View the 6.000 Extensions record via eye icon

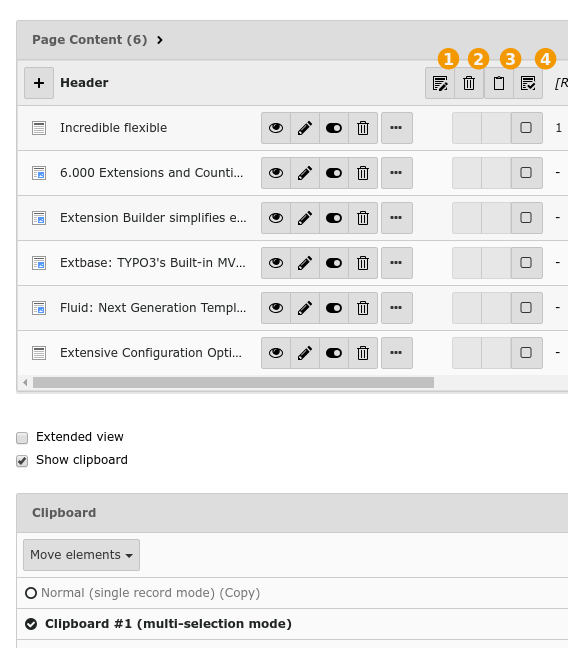(276, 173)
